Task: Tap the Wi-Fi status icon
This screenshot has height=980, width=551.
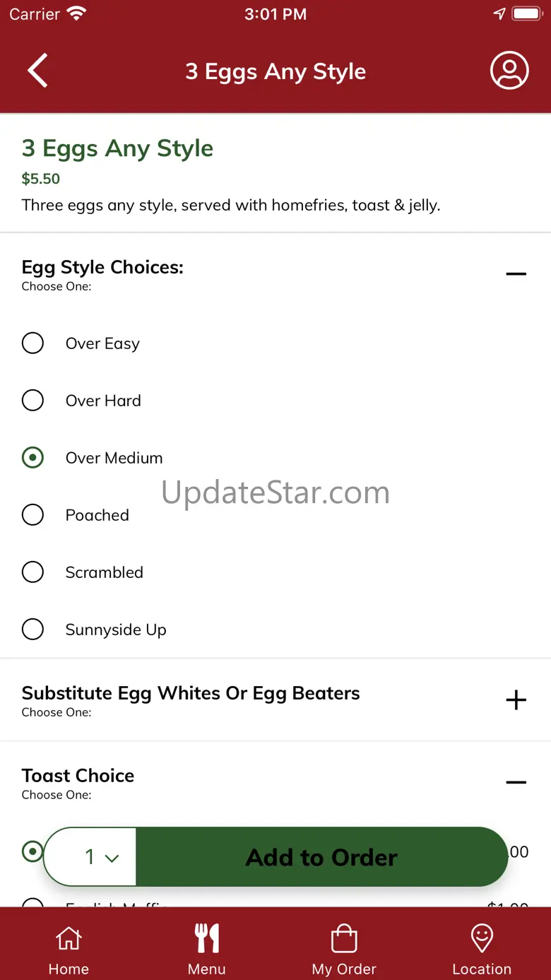Action: pyautogui.click(x=76, y=14)
